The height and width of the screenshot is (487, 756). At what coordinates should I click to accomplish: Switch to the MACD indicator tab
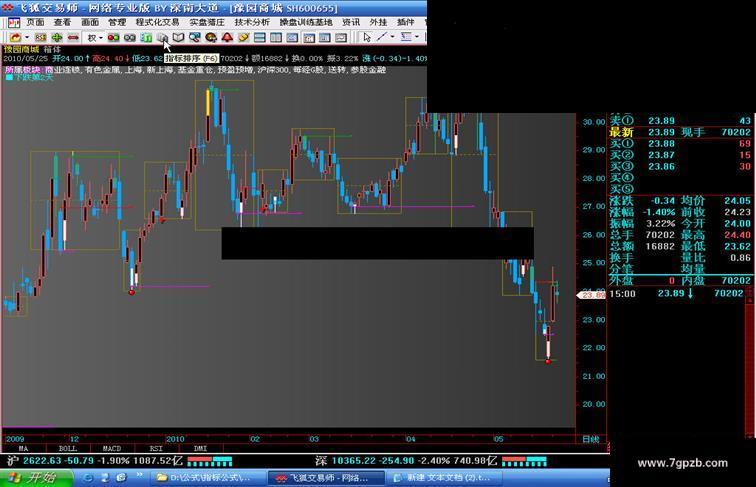111,448
